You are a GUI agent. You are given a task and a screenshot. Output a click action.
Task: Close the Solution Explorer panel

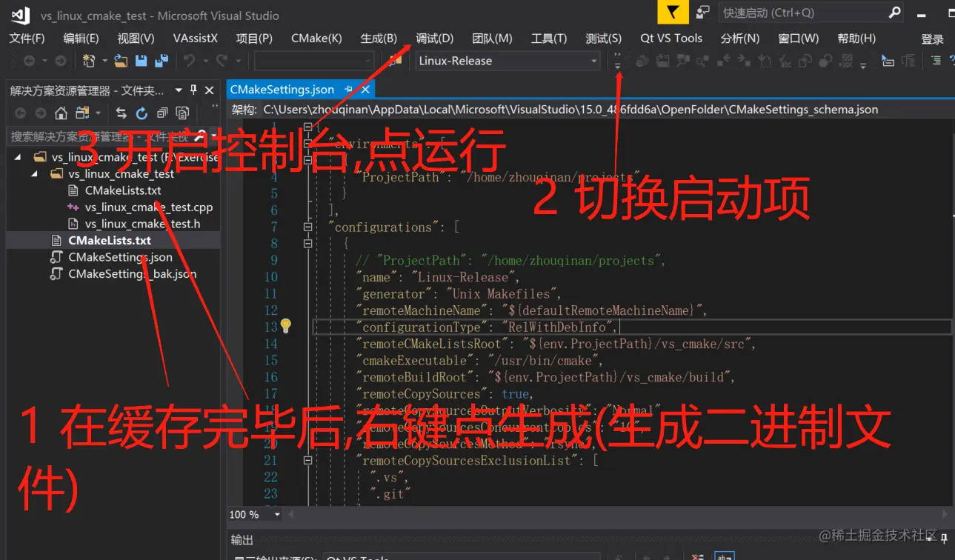point(210,90)
